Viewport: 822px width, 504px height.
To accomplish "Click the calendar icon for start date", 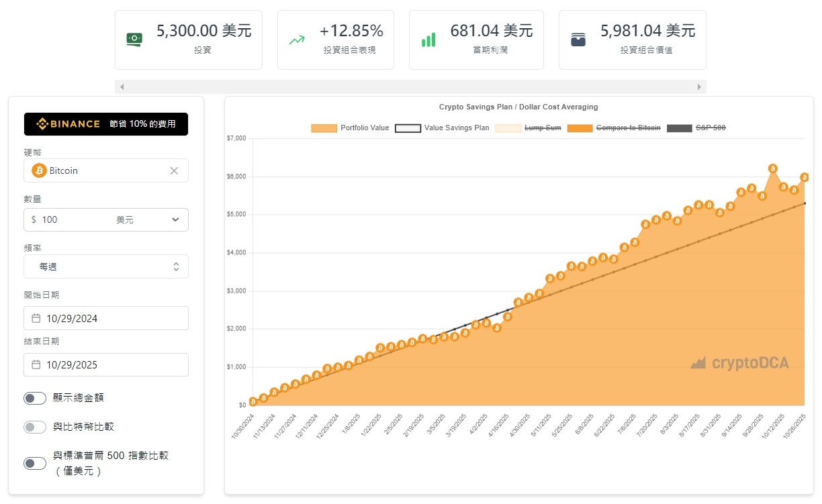I will pos(36,318).
